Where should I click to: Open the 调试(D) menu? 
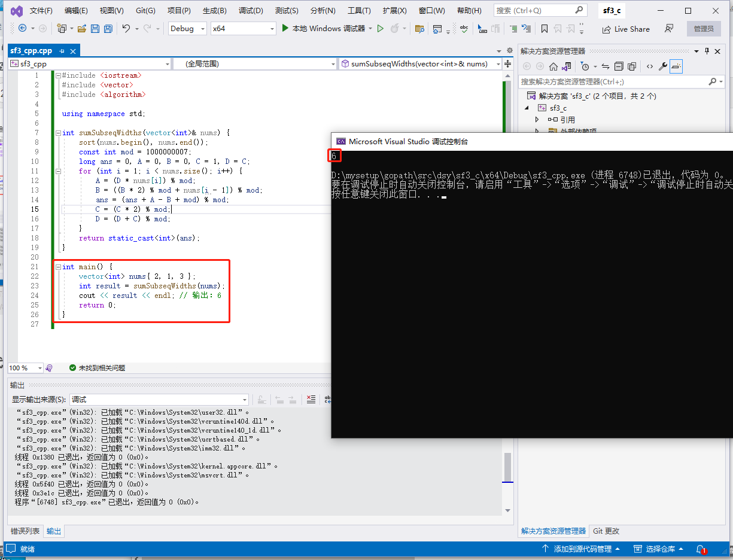[251, 11]
